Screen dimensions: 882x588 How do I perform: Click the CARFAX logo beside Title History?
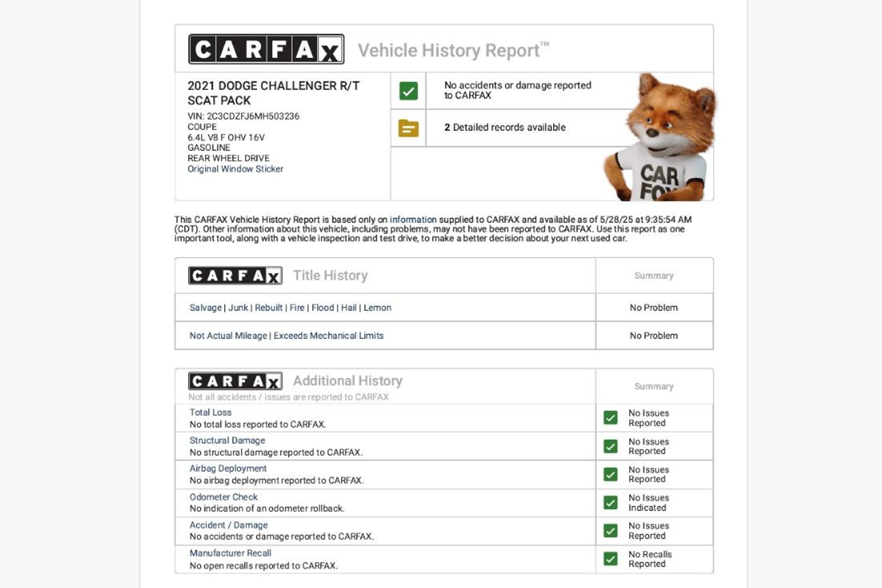(235, 276)
